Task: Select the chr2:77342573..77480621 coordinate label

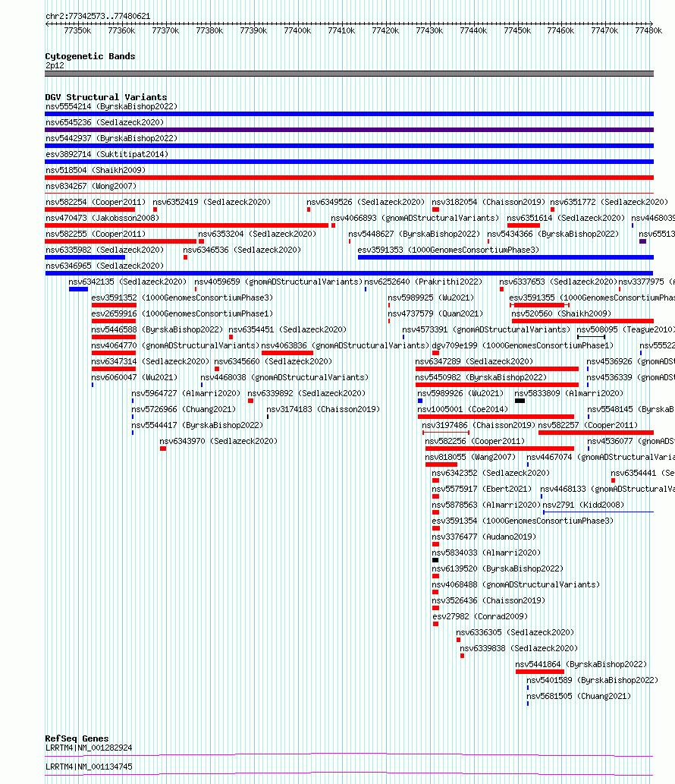Action: tap(98, 17)
